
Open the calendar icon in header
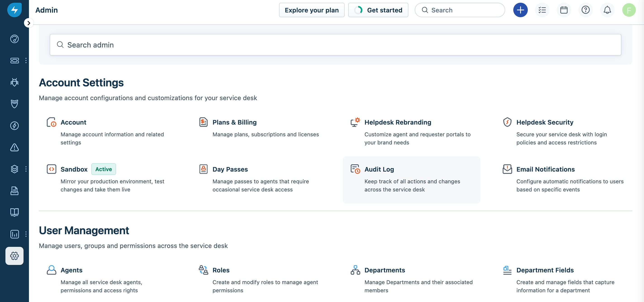[564, 10]
